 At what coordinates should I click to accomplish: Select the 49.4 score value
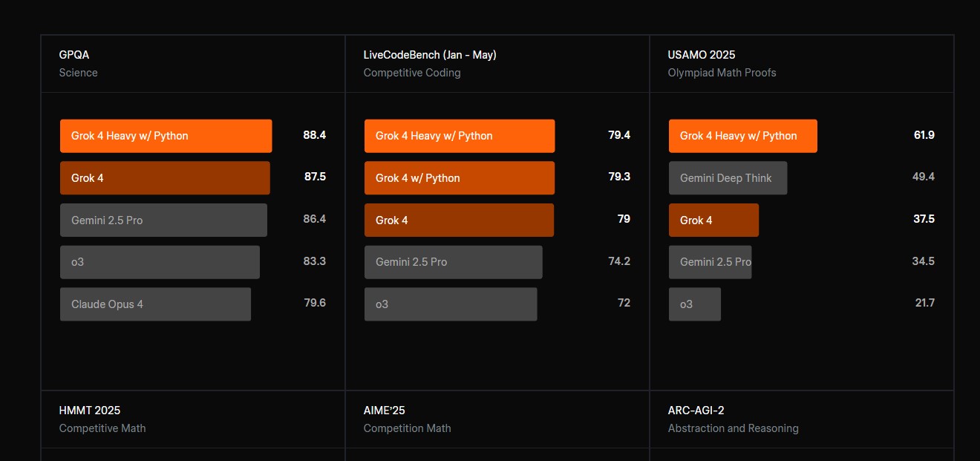[x=924, y=177]
